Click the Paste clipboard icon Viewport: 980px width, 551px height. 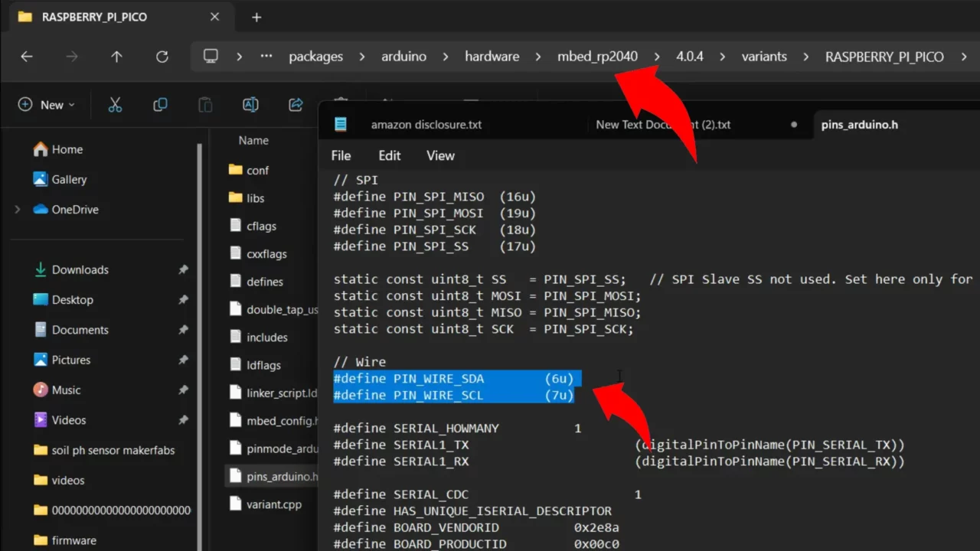(x=205, y=105)
